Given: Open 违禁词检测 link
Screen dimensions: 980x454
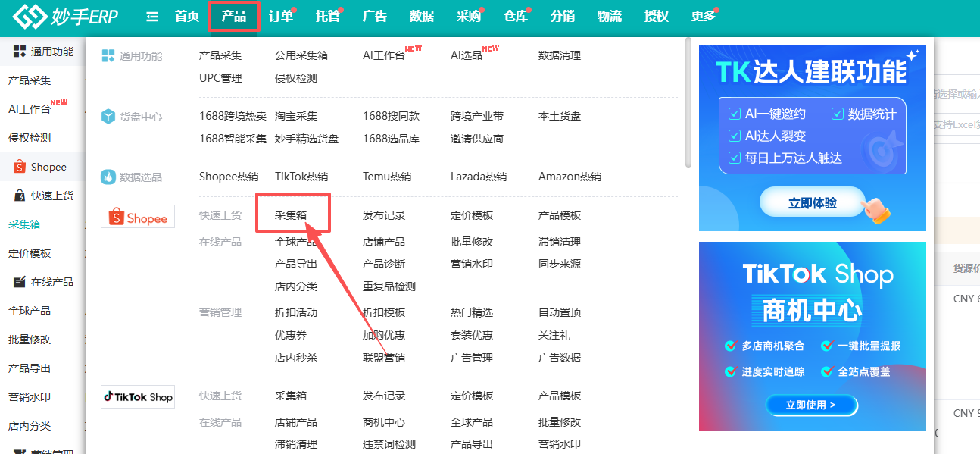Looking at the screenshot, I should point(389,444).
